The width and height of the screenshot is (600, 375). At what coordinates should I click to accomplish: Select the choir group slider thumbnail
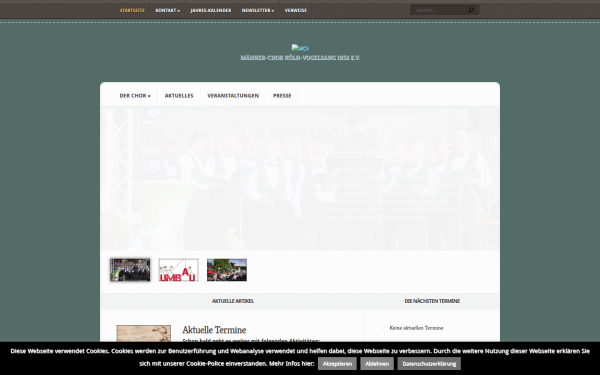[x=130, y=270]
